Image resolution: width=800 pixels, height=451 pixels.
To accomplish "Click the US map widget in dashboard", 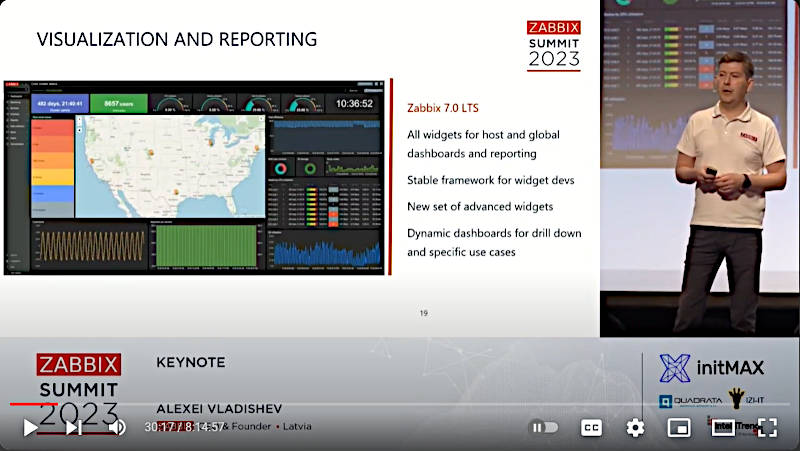I will (170, 166).
